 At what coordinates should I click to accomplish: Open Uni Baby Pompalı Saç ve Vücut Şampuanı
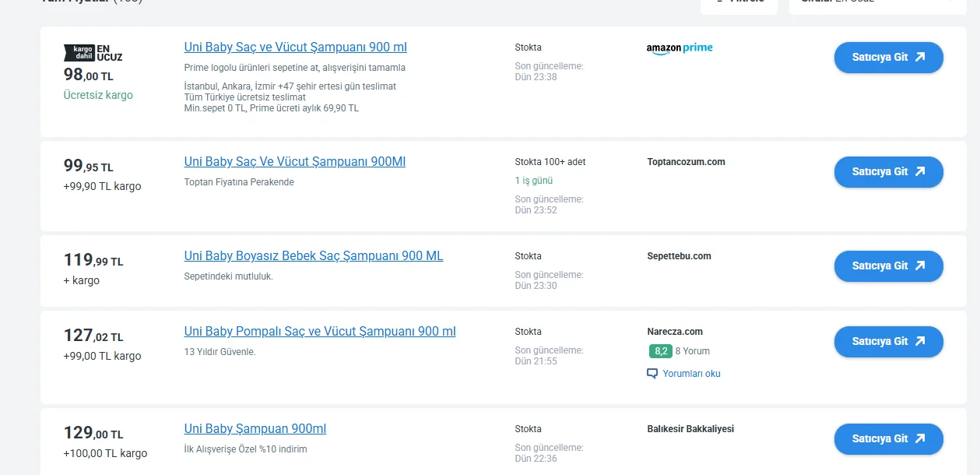click(x=319, y=331)
